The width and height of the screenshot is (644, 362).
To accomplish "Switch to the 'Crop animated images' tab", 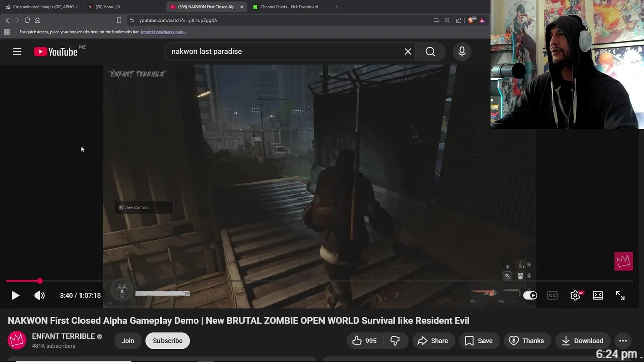I will [x=41, y=7].
